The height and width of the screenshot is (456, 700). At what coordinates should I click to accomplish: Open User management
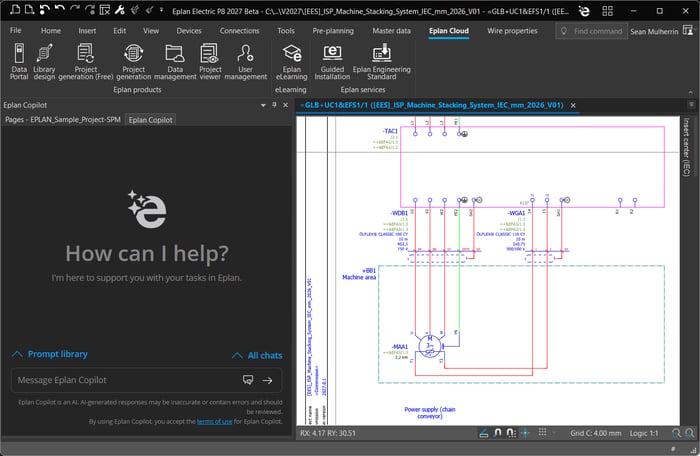[x=246, y=62]
